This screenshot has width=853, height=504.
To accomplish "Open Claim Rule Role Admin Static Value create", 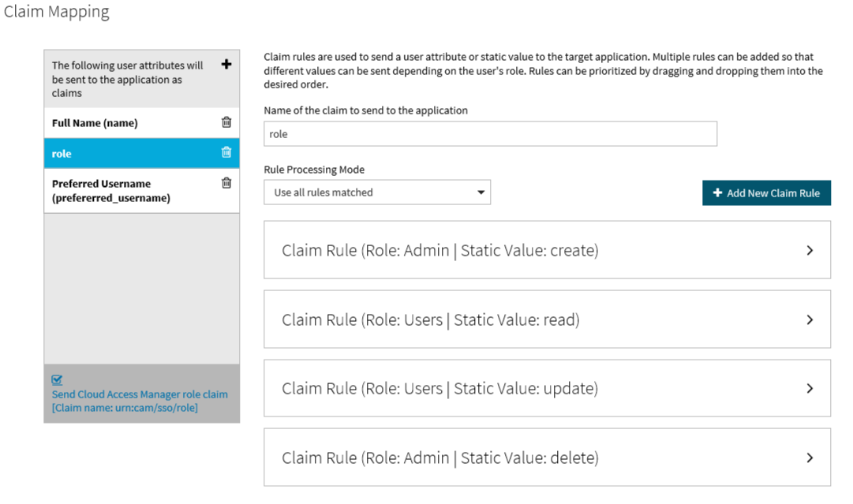I will 440,251.
